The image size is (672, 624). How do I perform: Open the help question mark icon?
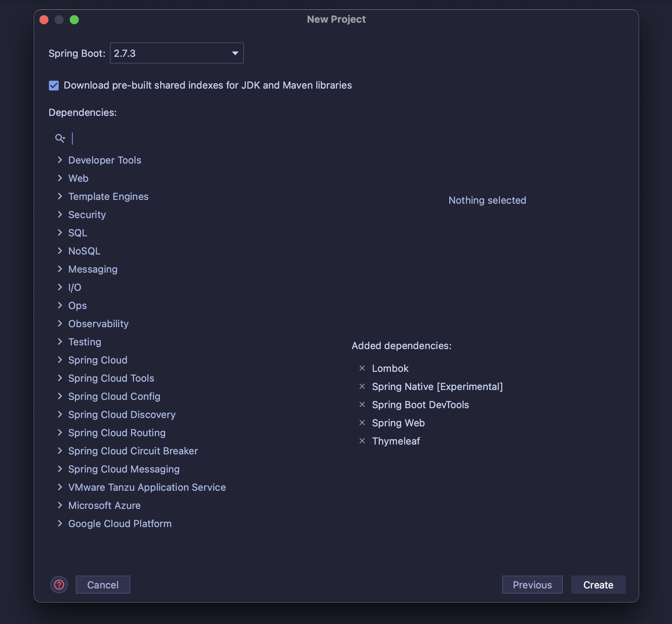(x=59, y=585)
